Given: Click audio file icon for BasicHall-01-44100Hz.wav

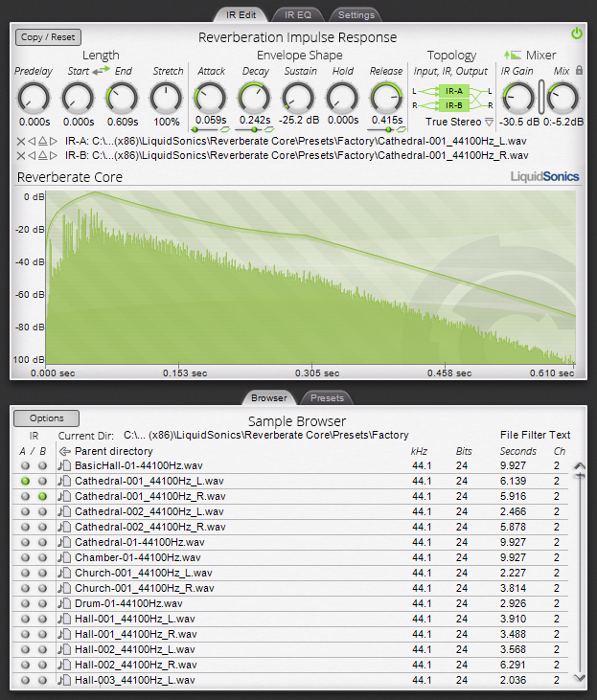Looking at the screenshot, I should (64, 466).
